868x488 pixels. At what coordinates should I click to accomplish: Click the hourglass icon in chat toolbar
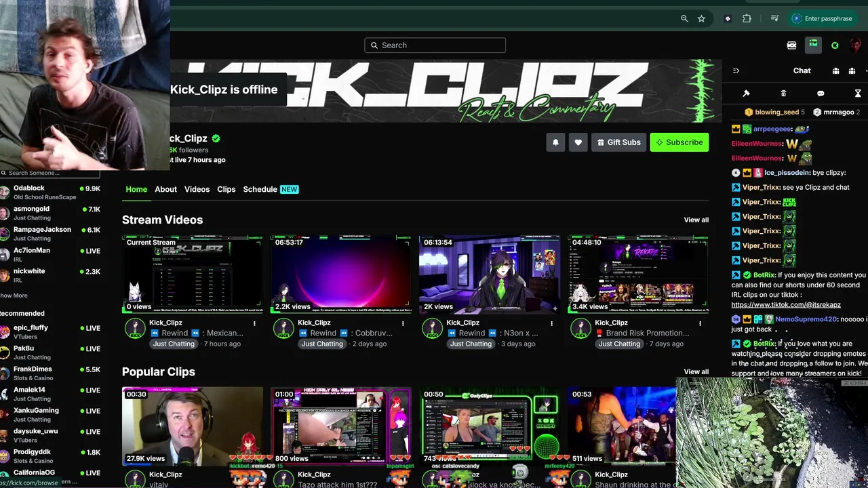[x=858, y=94]
